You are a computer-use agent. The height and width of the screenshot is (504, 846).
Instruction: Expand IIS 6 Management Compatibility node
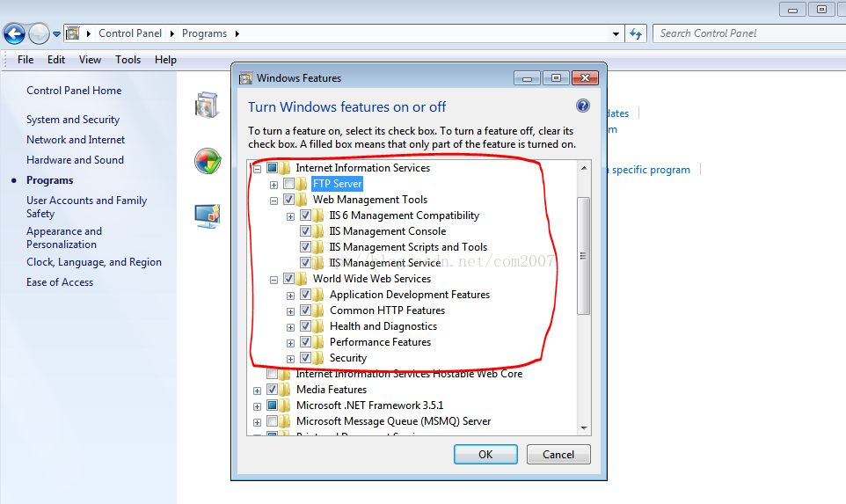tap(291, 216)
